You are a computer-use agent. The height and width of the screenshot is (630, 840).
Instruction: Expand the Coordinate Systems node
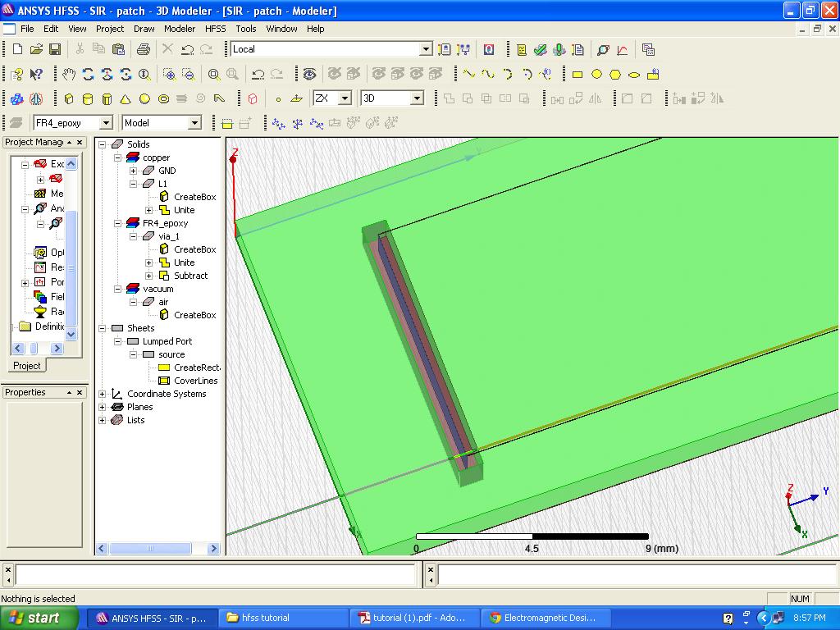click(102, 395)
